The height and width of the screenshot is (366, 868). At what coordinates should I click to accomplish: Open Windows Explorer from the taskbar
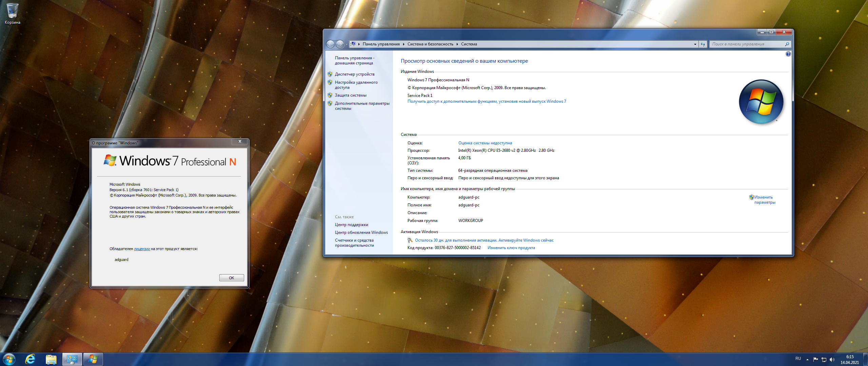click(x=51, y=359)
